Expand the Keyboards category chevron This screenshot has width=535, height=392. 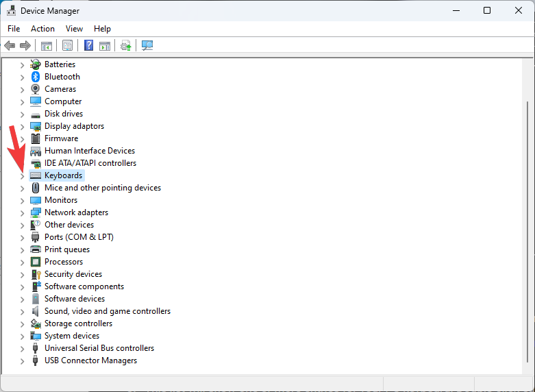22,176
